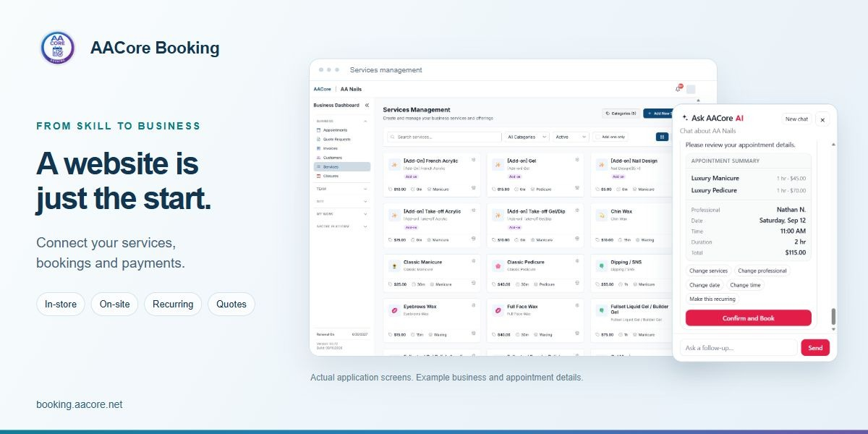Viewport: 868px width, 434px height.
Task: Click the Change date chip
Action: [x=705, y=285]
